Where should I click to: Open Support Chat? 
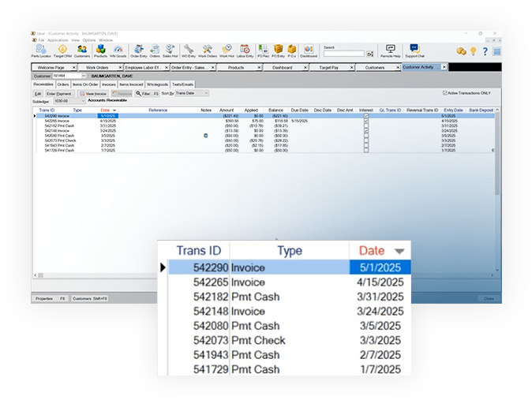[x=414, y=50]
